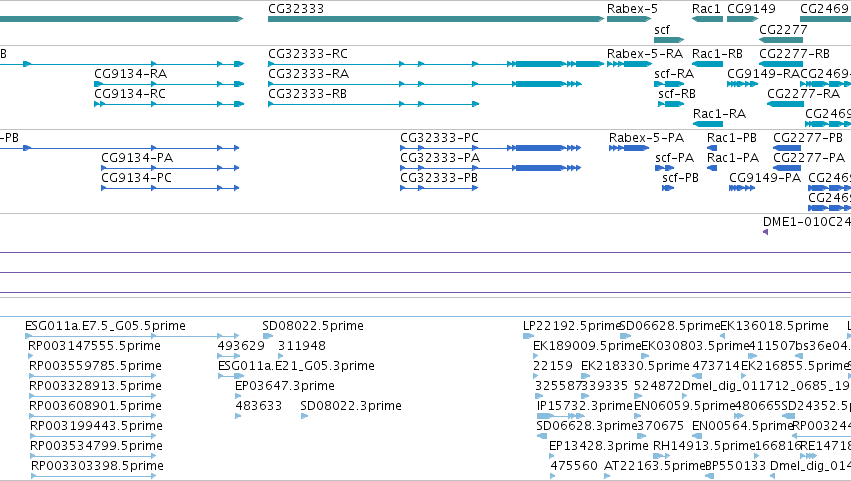
Task: Click the CG2277-PA label
Action: pyautogui.click(x=809, y=158)
